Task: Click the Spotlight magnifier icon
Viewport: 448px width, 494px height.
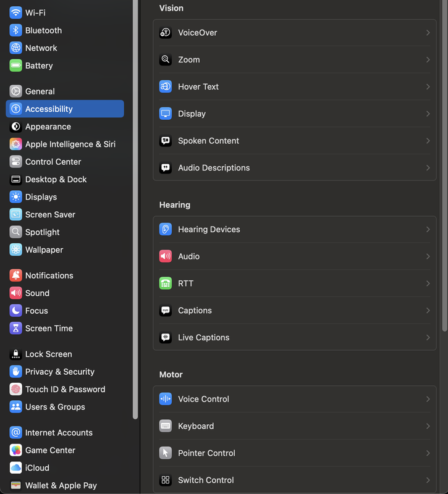Action: coord(16,232)
